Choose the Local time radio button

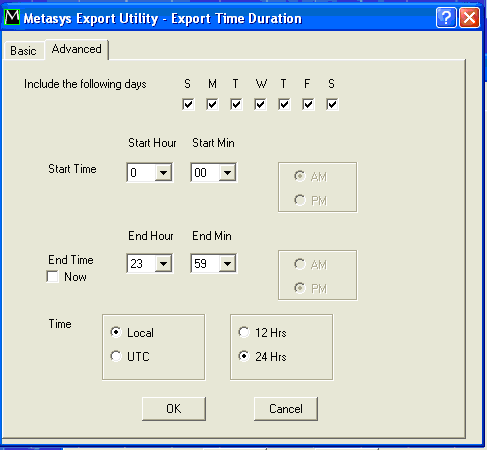pos(116,332)
